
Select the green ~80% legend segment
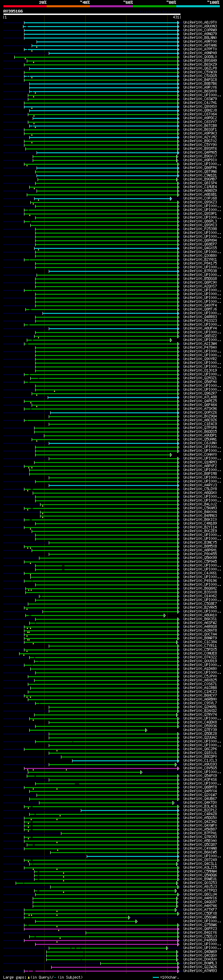tap(155, 6)
